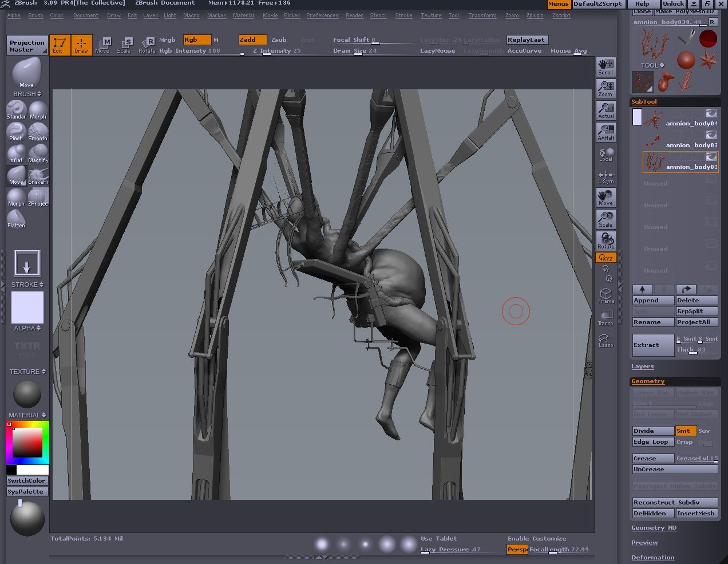Select the Lasso selection icon

(606, 341)
